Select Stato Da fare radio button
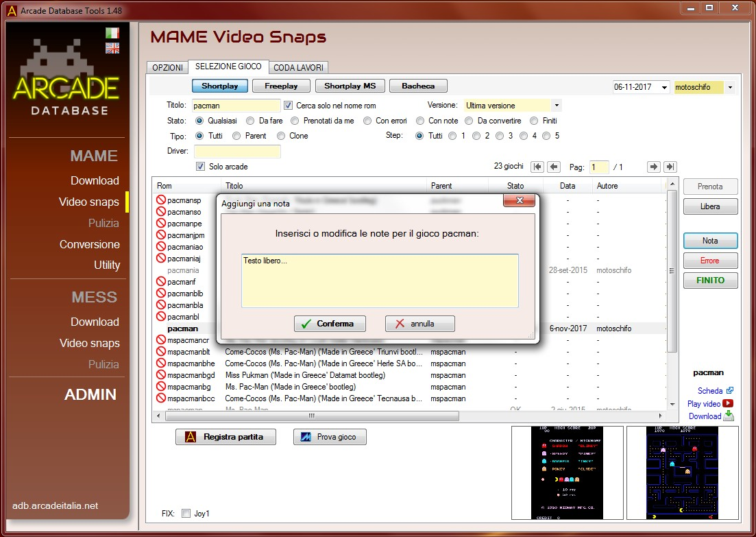Viewport: 756px width, 537px height. [250, 121]
